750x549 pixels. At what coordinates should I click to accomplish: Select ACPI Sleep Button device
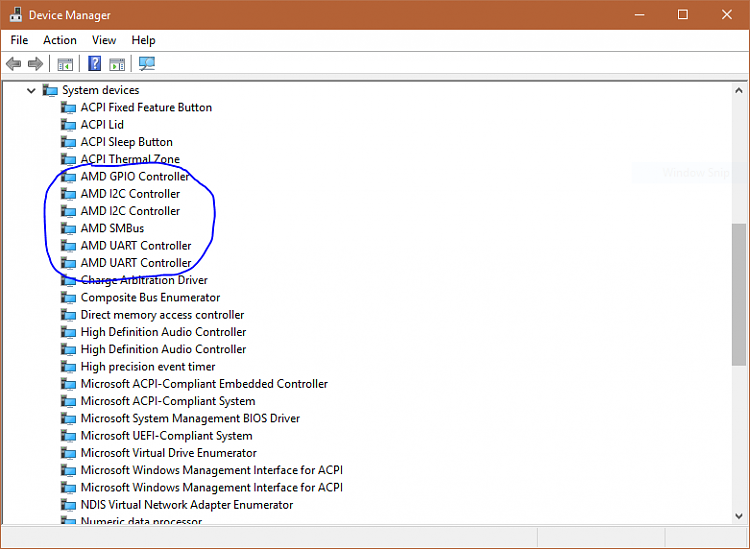point(126,142)
